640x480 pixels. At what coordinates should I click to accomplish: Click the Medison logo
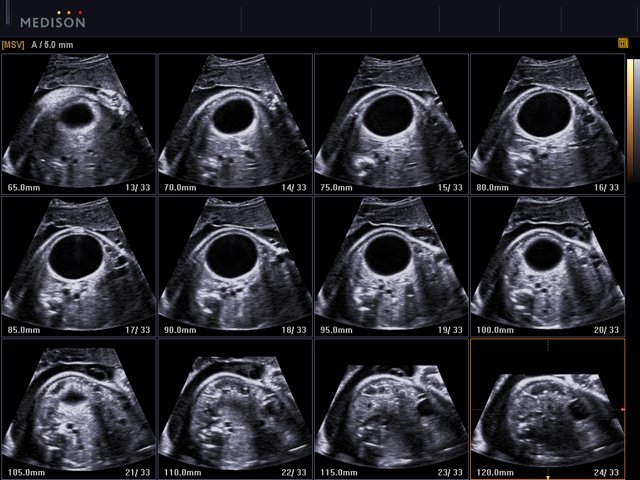[52, 19]
